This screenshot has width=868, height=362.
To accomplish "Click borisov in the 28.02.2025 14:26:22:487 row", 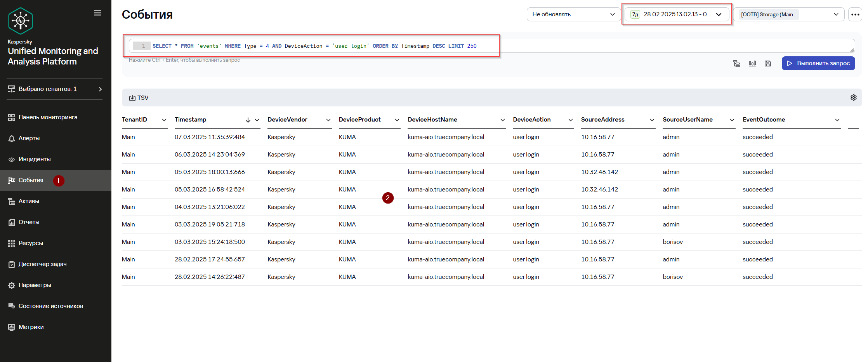I will pyautogui.click(x=673, y=277).
